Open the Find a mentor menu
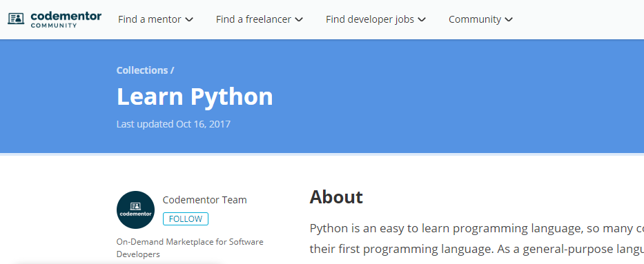The width and height of the screenshot is (644, 264). [x=155, y=19]
